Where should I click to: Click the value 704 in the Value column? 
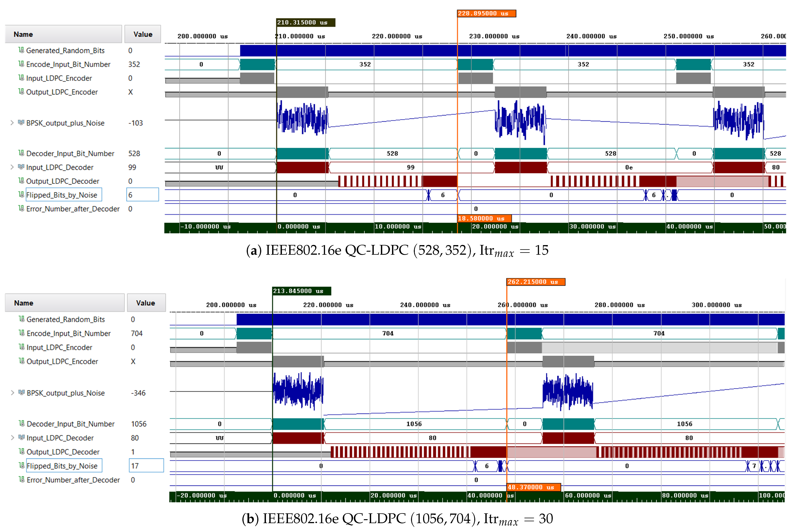pos(137,333)
